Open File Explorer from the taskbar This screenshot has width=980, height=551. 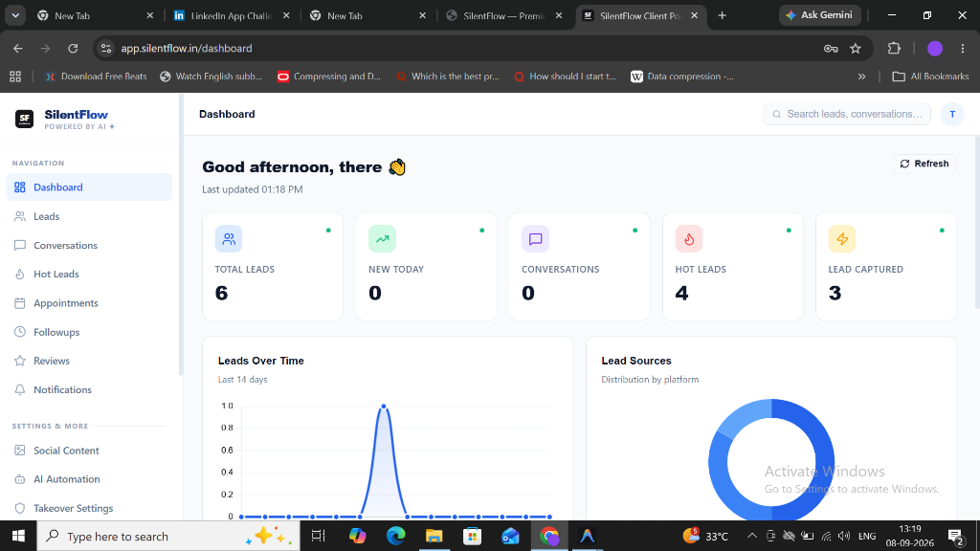click(x=434, y=536)
